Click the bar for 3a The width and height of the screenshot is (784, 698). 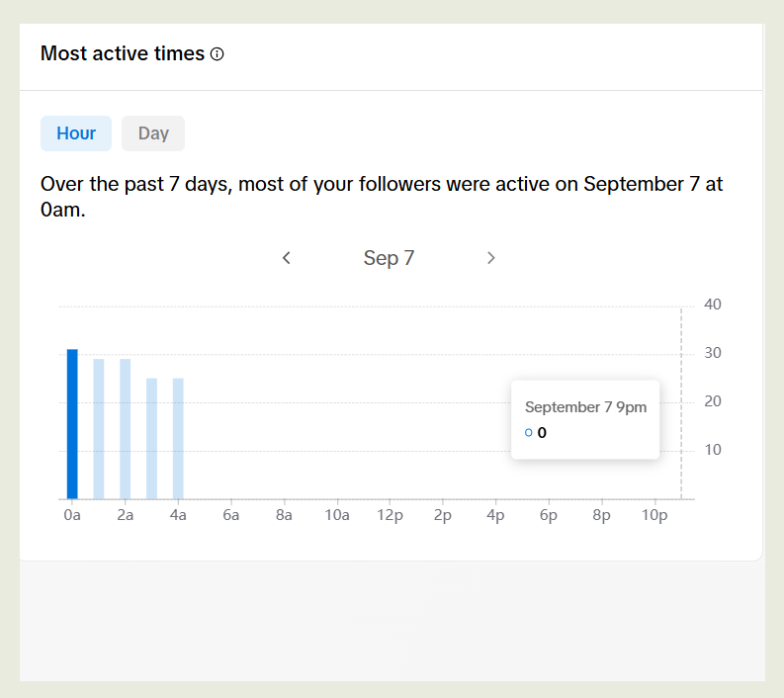tap(152, 438)
